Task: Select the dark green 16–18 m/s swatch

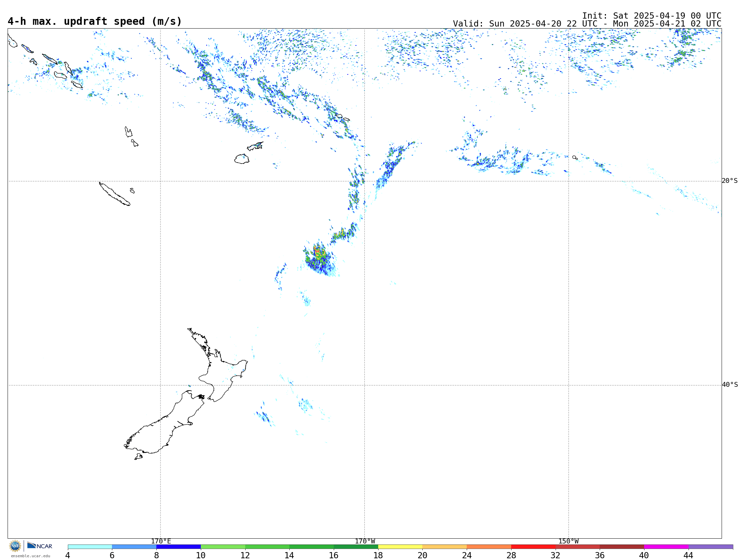Action: [x=356, y=547]
